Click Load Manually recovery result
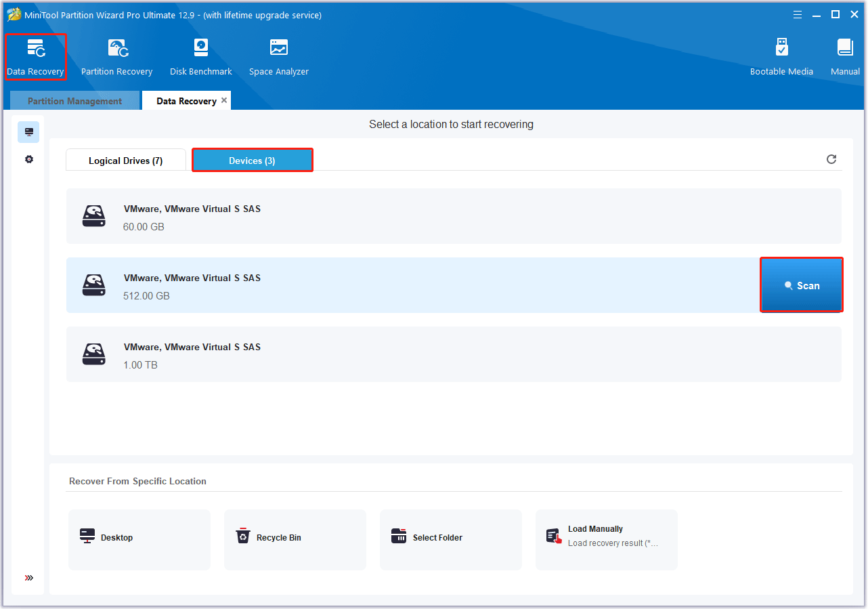The height and width of the screenshot is (609, 868). pos(607,540)
